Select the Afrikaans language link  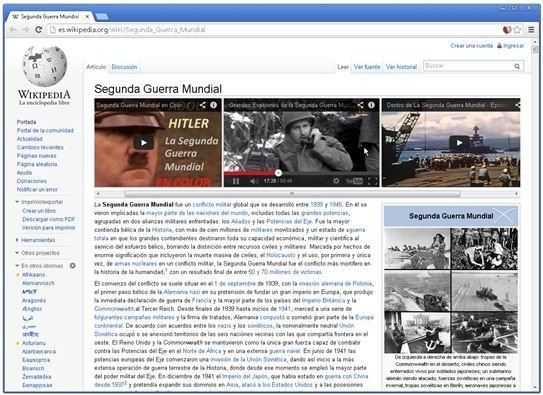[34, 275]
